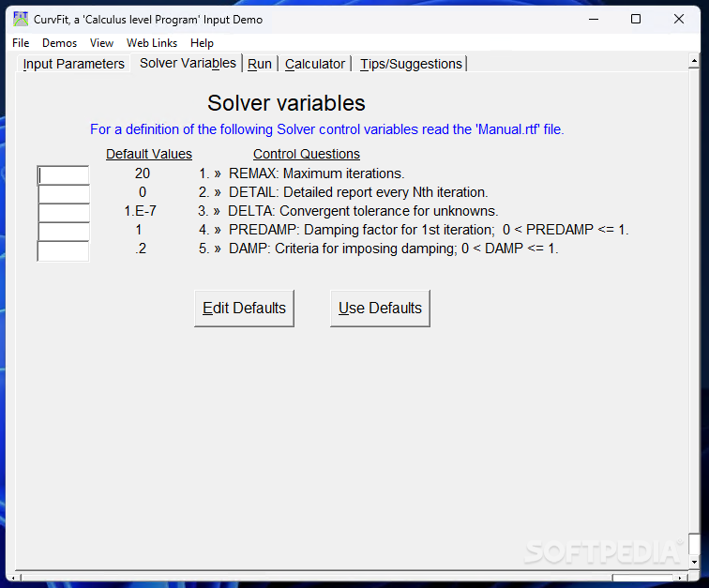Screen dimensions: 709x588
Task: Minimize the CurvFit window
Action: point(594,19)
